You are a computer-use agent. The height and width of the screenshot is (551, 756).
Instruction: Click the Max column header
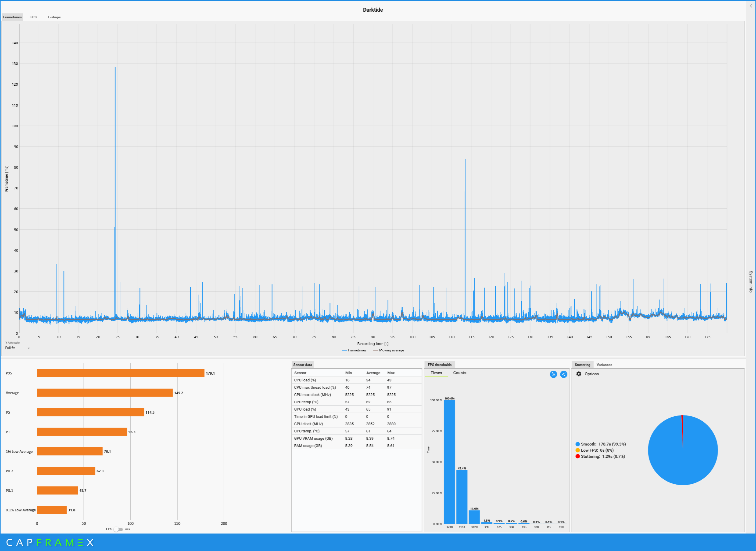[x=391, y=373]
